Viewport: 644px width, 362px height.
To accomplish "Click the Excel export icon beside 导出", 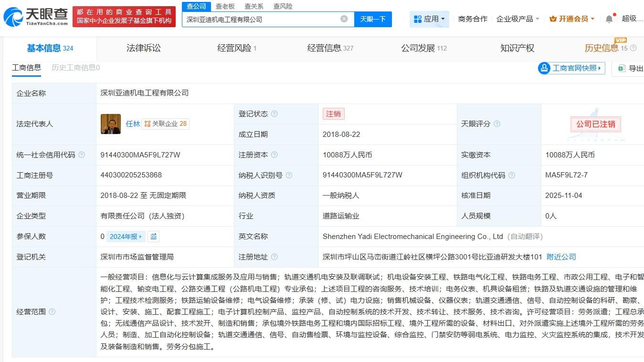I will (622, 68).
